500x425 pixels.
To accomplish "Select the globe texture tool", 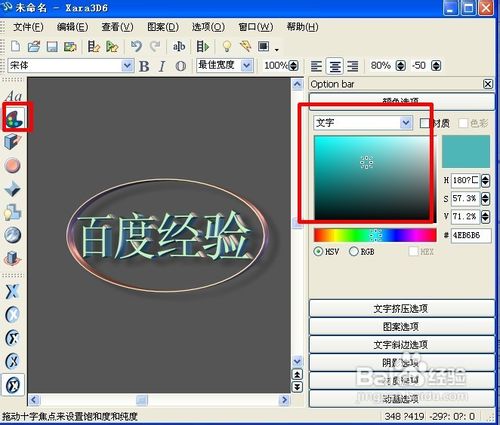I will pos(13,235).
